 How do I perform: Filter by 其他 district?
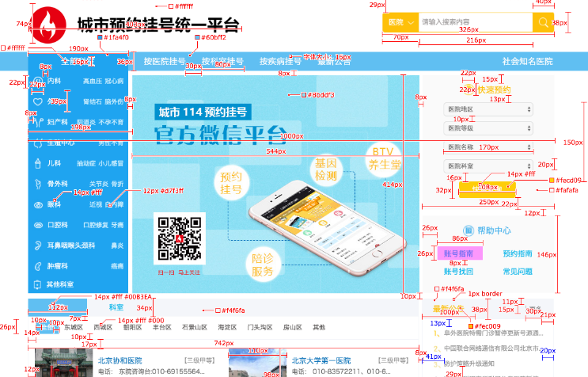319,327
